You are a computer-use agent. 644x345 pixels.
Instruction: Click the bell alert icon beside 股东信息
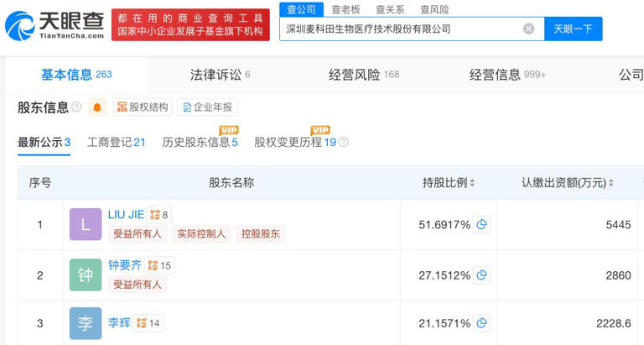97,107
